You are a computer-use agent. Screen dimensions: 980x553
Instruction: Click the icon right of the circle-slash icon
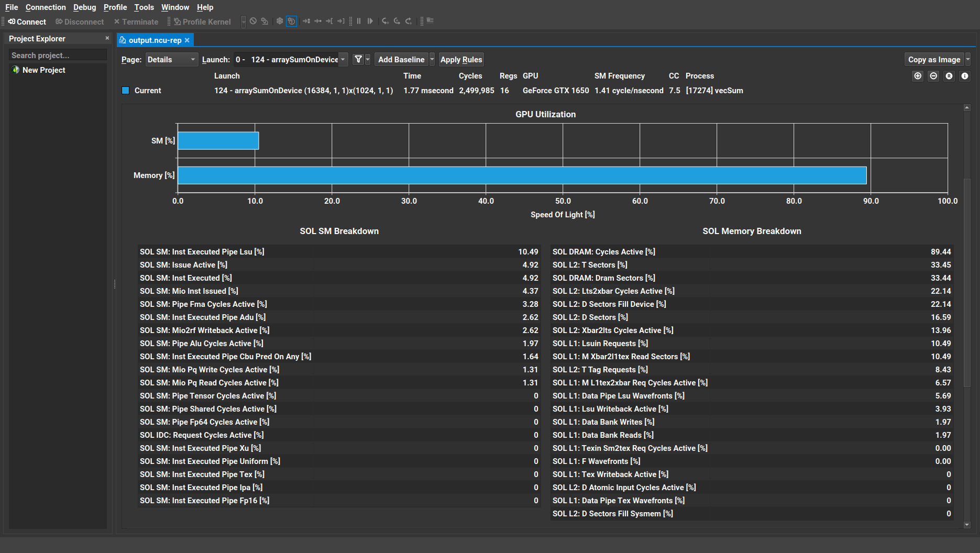[265, 21]
